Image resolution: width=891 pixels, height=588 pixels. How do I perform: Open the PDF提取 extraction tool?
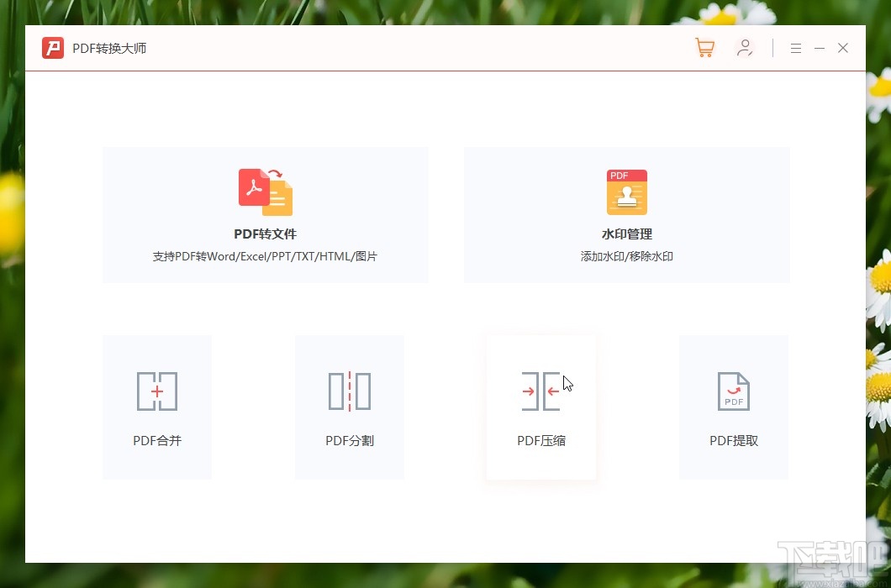[733, 407]
